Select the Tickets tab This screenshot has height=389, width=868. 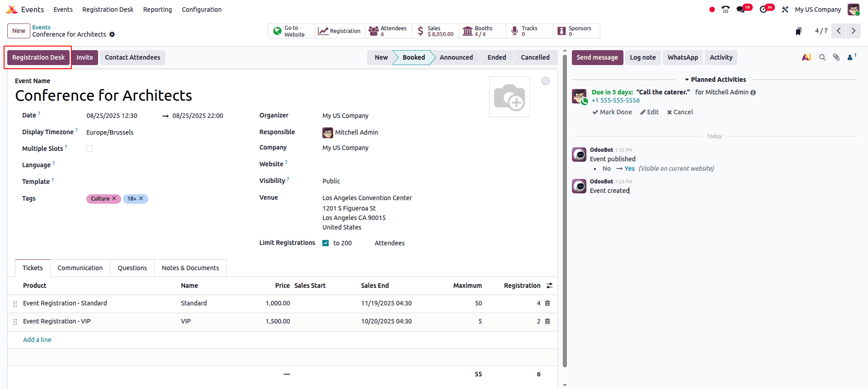33,268
